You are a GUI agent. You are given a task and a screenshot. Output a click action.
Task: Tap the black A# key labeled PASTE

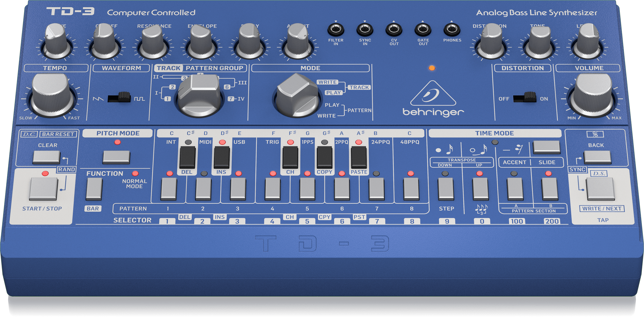click(x=359, y=157)
